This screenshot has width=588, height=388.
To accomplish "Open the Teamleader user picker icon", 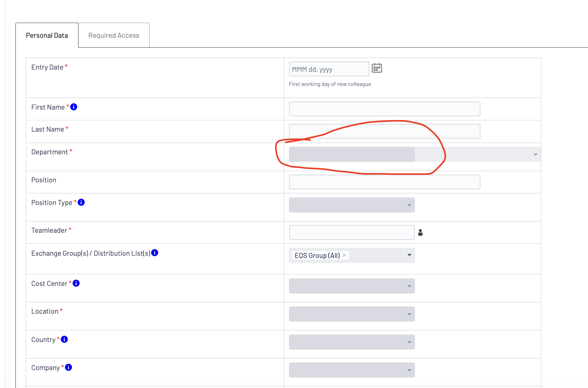I will tap(420, 233).
